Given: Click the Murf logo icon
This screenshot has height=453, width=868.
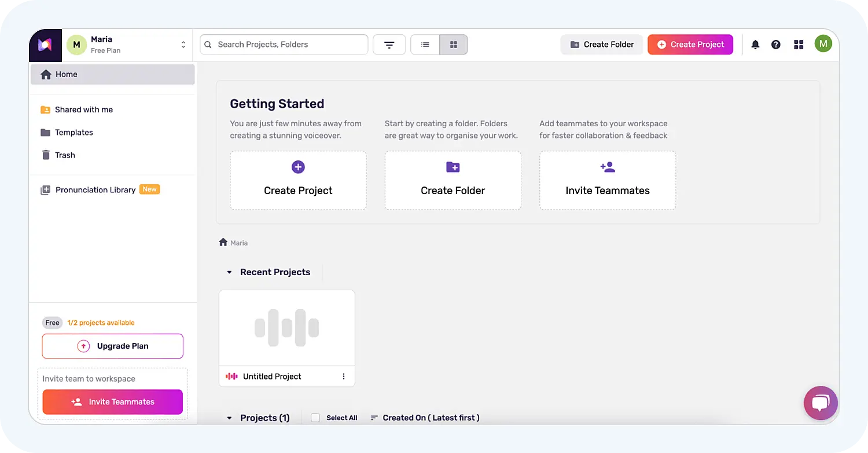Looking at the screenshot, I should coord(45,45).
